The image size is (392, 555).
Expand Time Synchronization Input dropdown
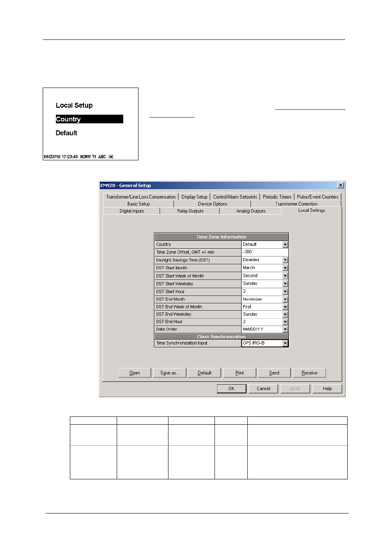[285, 343]
